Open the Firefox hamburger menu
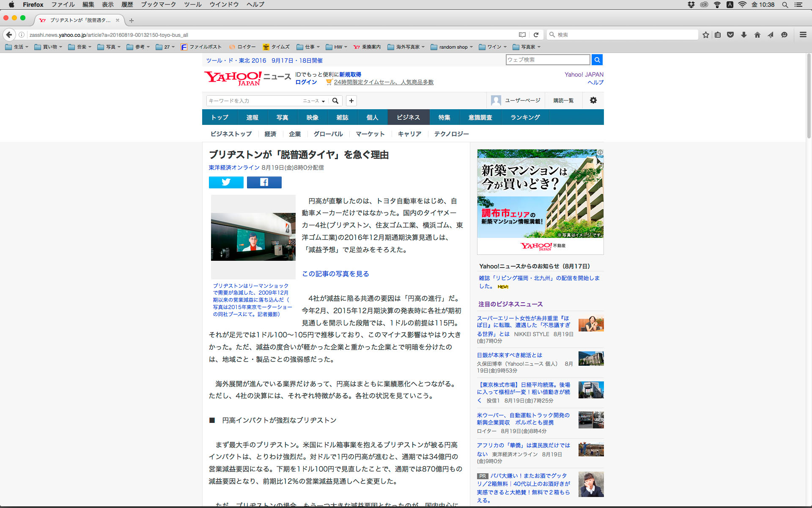This screenshot has width=812, height=508. click(x=803, y=35)
